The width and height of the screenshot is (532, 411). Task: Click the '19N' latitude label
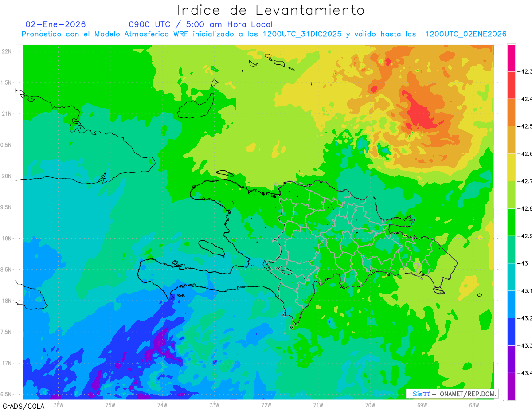pos(7,239)
